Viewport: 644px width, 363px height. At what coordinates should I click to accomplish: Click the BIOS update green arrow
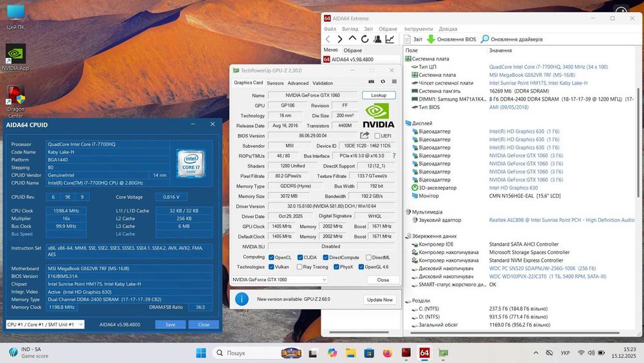pyautogui.click(x=431, y=39)
